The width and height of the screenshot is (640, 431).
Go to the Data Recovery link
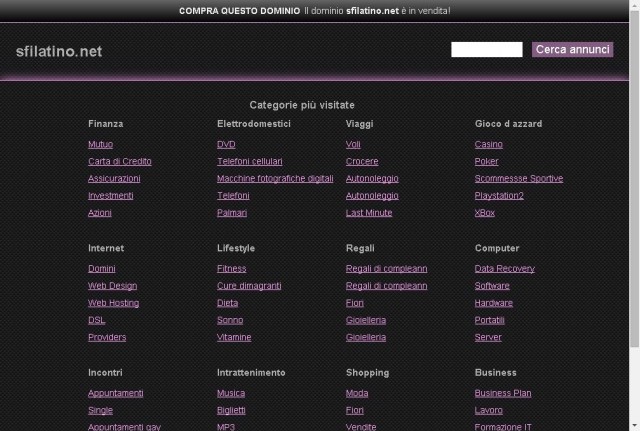[504, 269]
